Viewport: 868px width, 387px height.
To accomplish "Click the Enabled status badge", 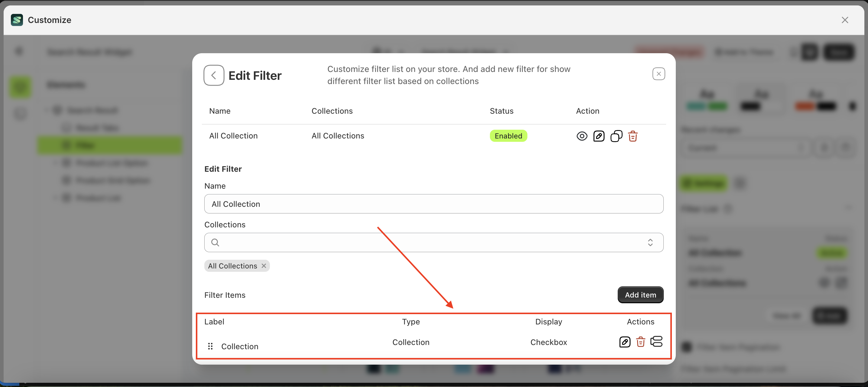I will tap(508, 135).
